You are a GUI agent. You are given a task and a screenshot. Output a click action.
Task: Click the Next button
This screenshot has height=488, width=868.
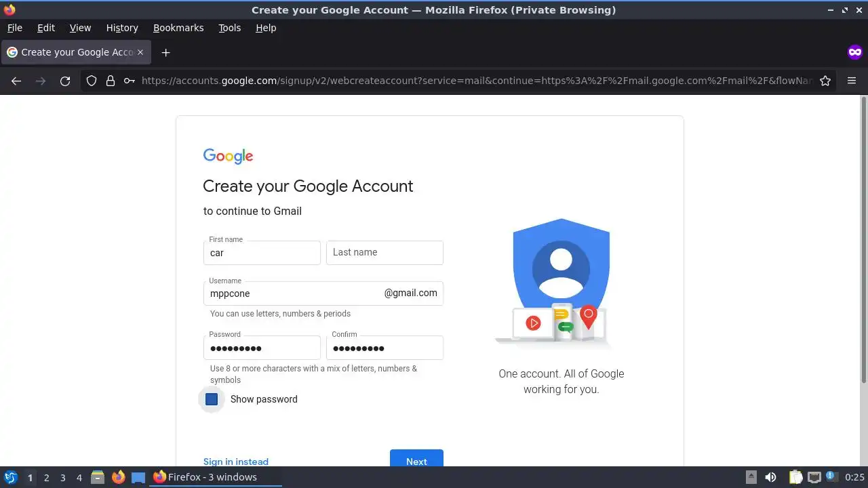pyautogui.click(x=416, y=458)
